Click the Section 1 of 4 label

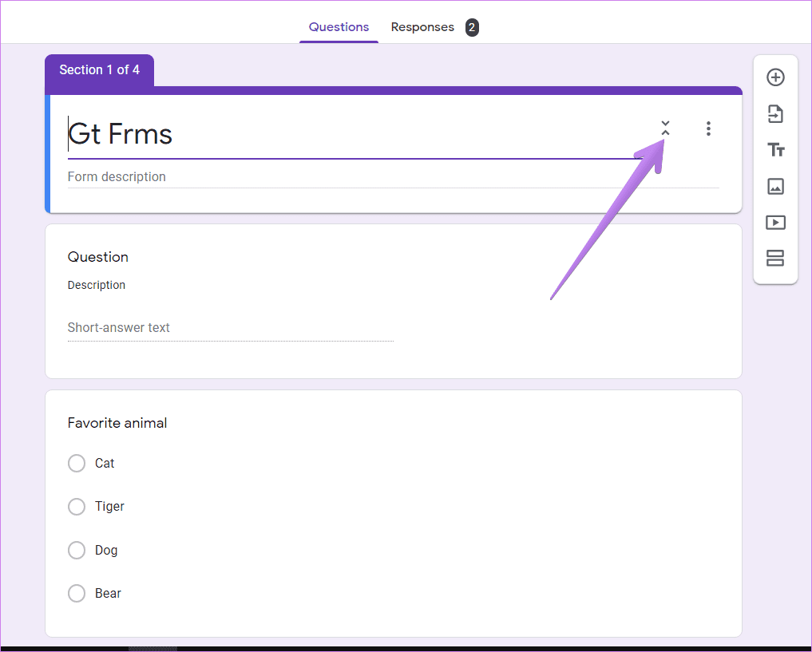tap(100, 70)
